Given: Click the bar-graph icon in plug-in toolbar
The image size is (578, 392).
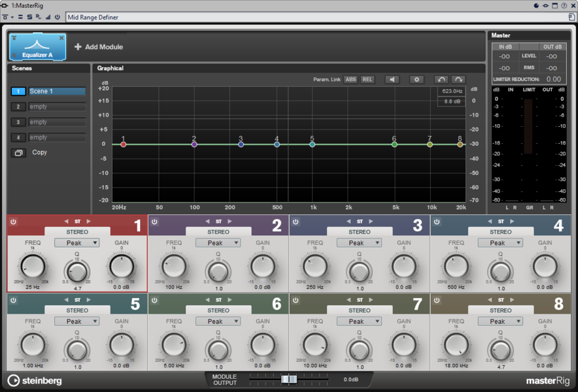Looking at the screenshot, I should [48, 17].
